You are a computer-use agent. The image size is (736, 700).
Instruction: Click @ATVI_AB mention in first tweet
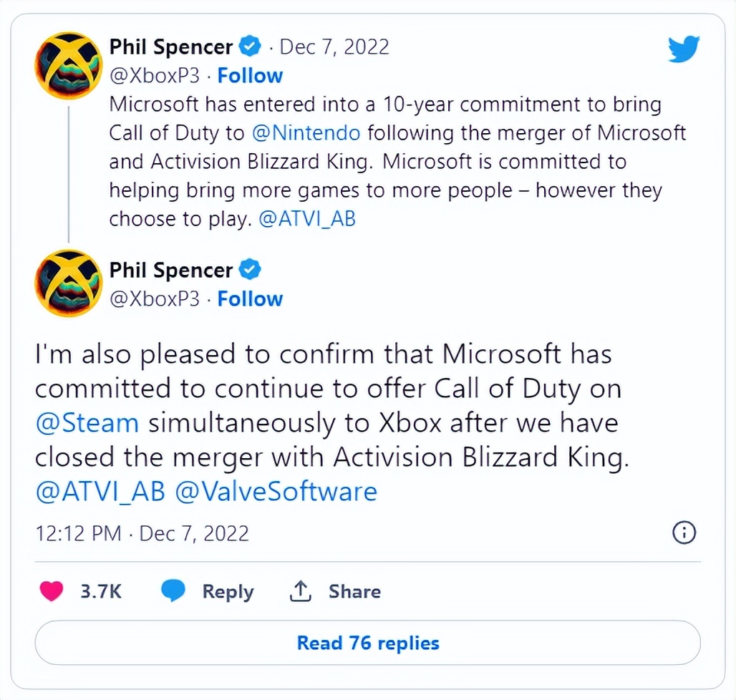(x=306, y=218)
